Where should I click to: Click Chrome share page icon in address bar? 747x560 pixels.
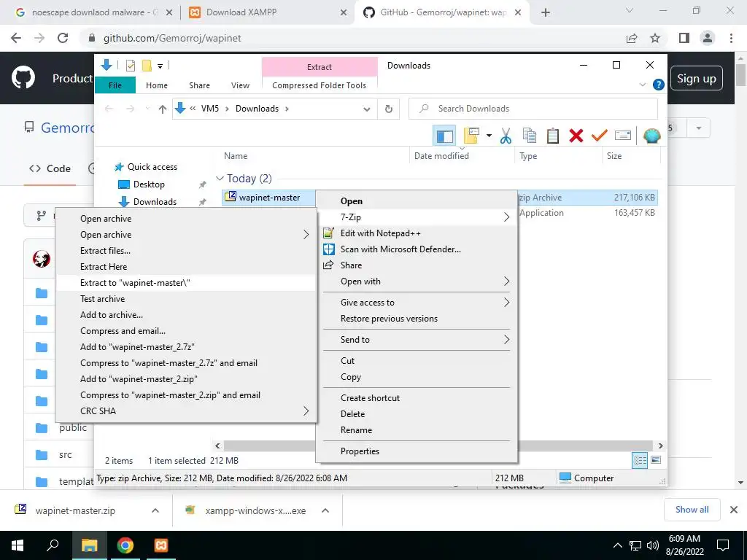pyautogui.click(x=632, y=38)
